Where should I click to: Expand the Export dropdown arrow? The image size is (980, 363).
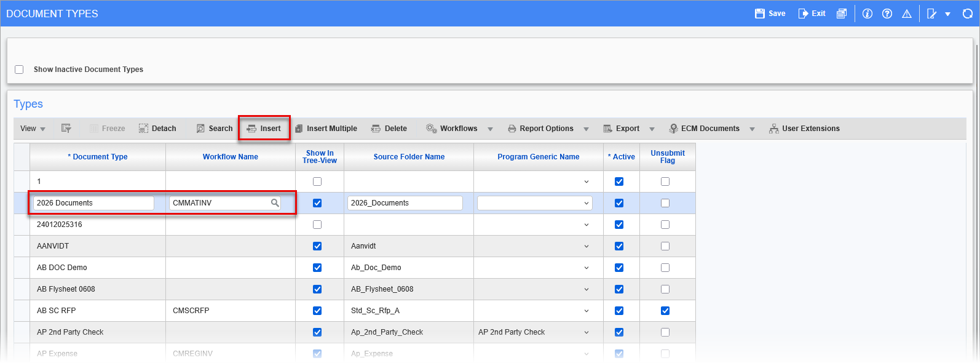[x=652, y=129]
